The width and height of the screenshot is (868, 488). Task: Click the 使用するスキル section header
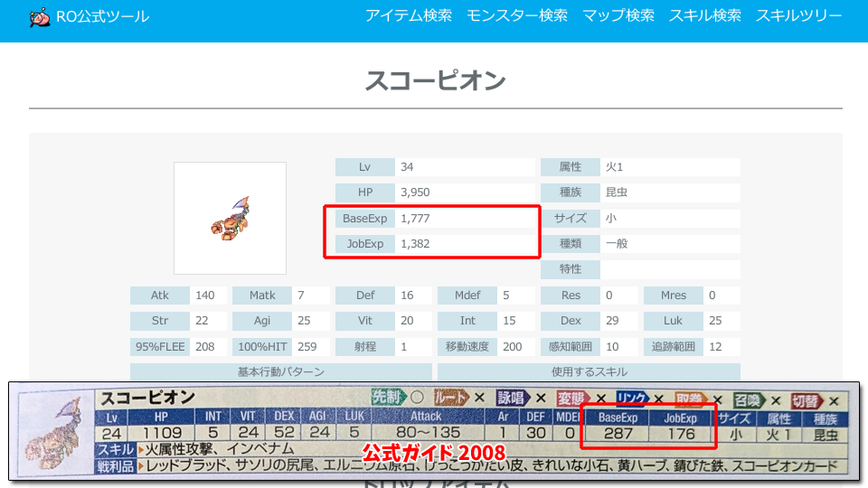(x=589, y=371)
